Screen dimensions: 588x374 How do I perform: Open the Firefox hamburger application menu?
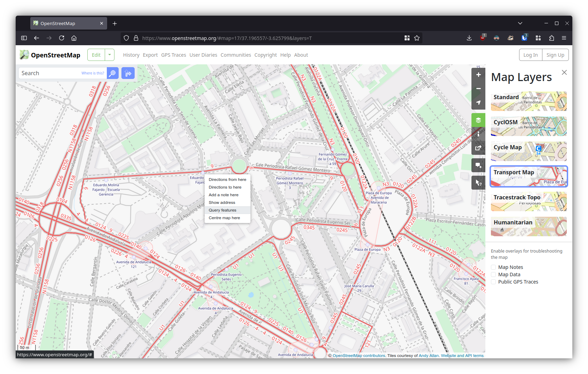point(564,38)
